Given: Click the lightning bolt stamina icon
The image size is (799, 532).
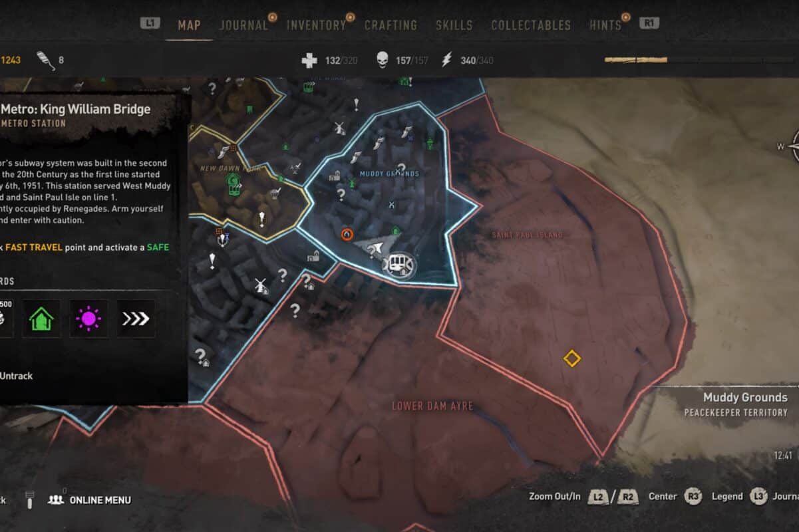Looking at the screenshot, I should [447, 60].
